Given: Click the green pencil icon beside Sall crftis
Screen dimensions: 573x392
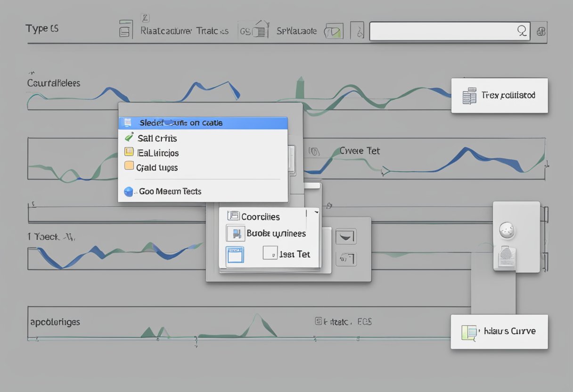Looking at the screenshot, I should click(129, 138).
